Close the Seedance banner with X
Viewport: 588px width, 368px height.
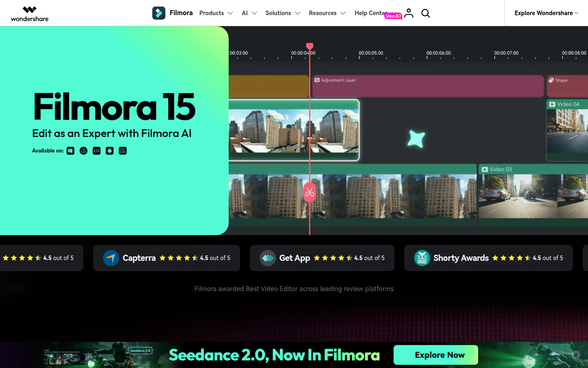pos(576,355)
